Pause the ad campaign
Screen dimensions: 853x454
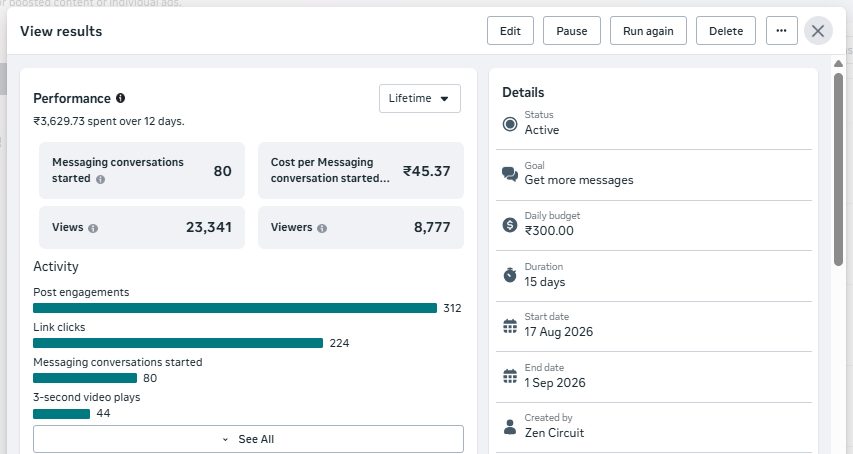[572, 30]
